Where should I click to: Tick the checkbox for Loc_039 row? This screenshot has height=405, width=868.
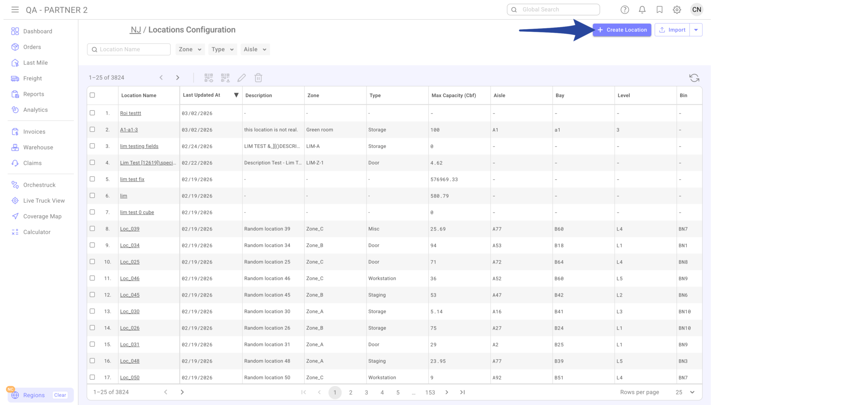(92, 228)
